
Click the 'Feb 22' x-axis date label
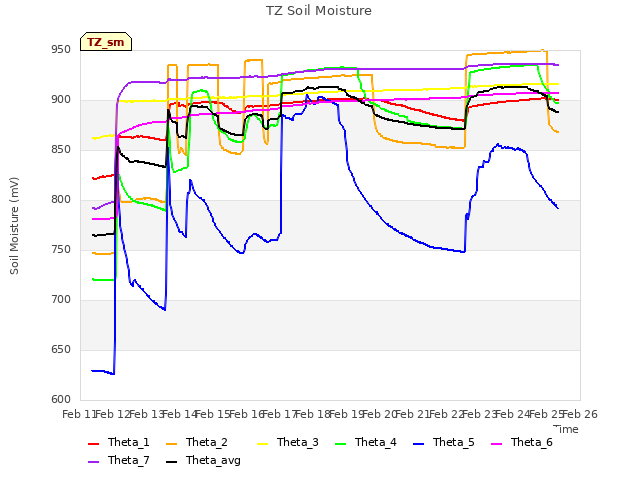point(447,415)
